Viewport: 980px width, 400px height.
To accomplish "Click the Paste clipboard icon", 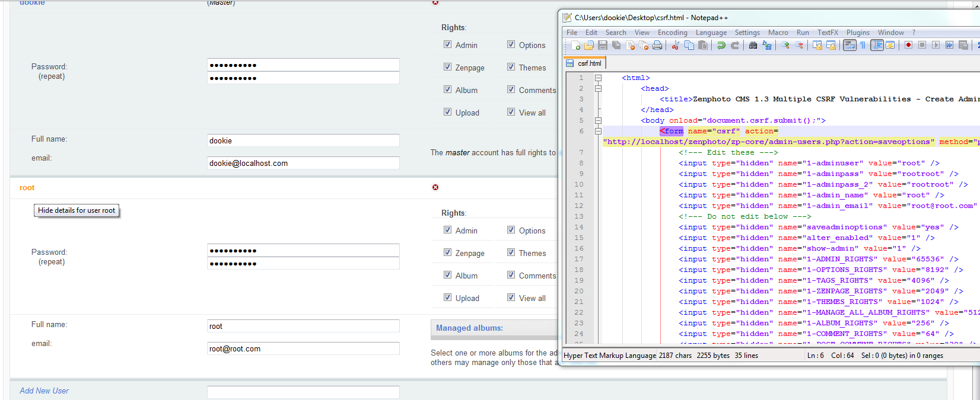I will [x=702, y=45].
